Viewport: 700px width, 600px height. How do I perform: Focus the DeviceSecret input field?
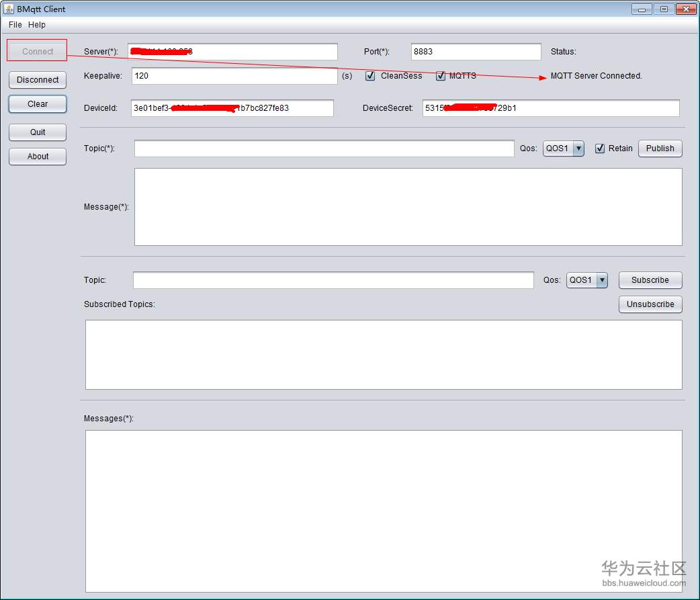(x=551, y=108)
